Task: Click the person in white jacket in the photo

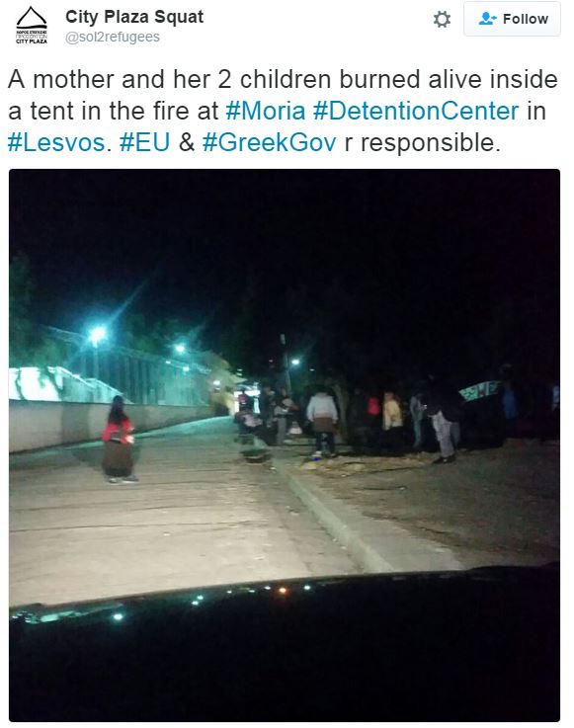Action: click(322, 422)
